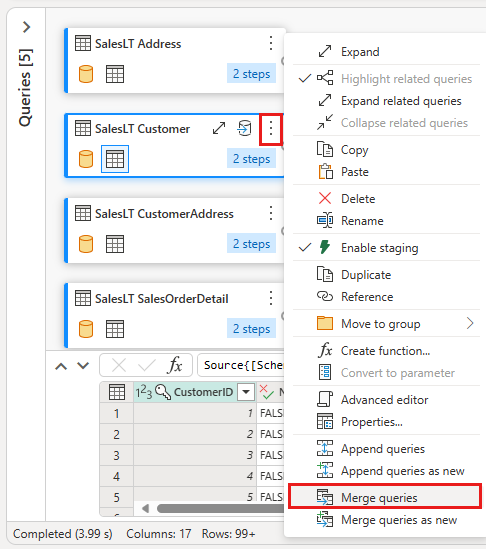Click the formula bar text field
This screenshot has width=486, height=549.
pos(242,365)
